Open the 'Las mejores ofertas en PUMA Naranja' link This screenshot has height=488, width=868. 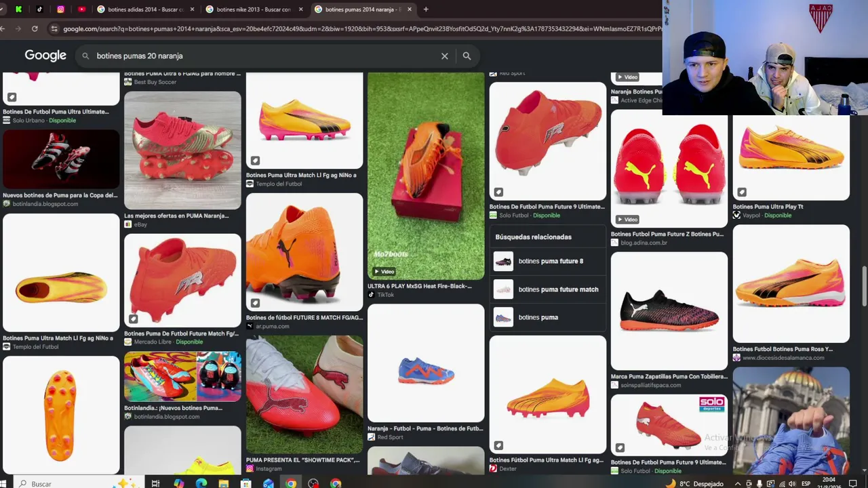[x=176, y=216]
